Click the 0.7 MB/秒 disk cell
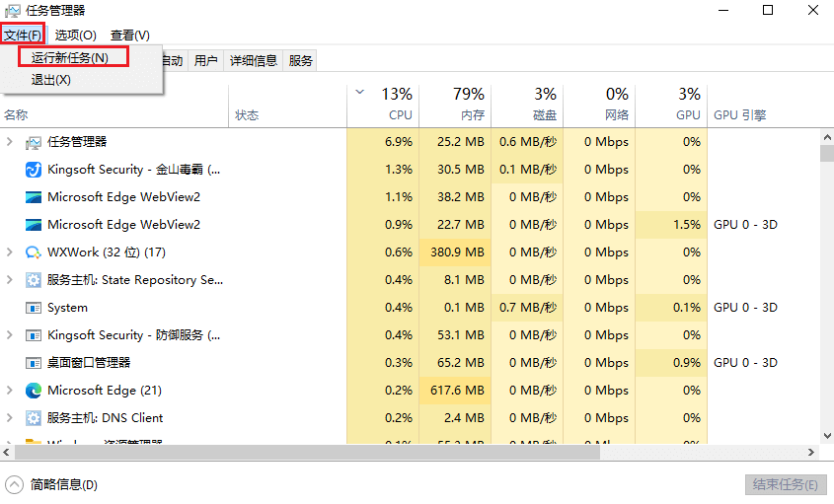Image resolution: width=834 pixels, height=504 pixels. [527, 308]
